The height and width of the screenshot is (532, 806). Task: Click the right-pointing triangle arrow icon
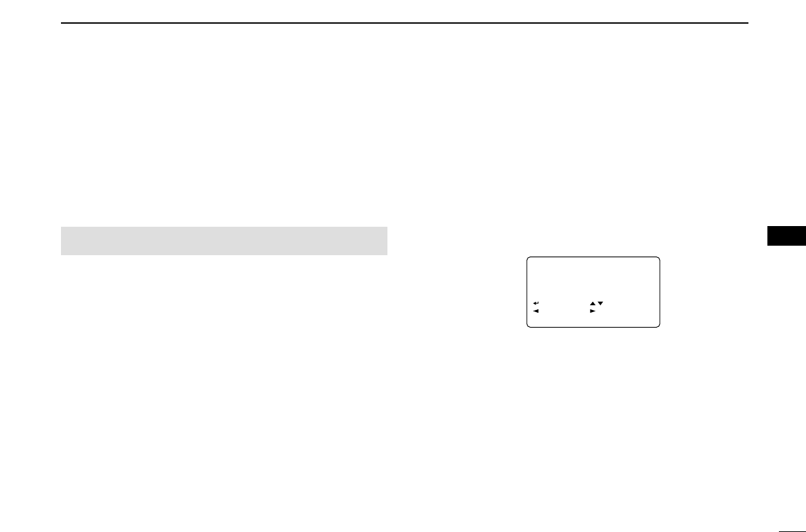(x=592, y=311)
